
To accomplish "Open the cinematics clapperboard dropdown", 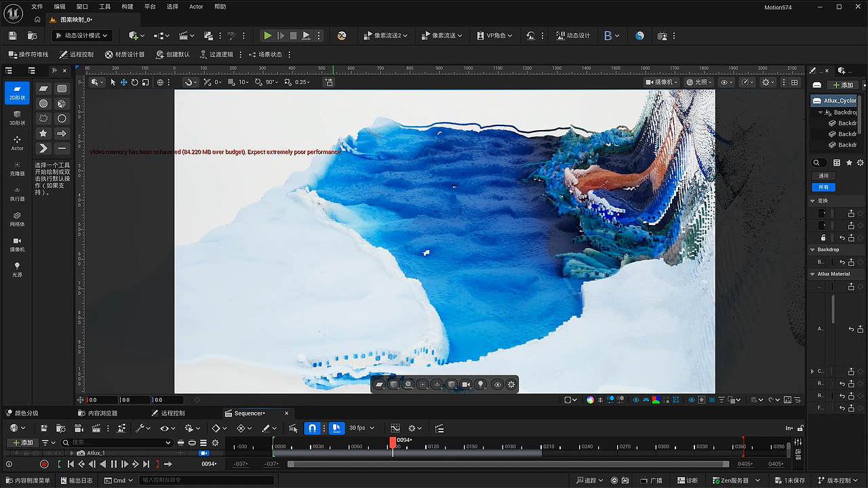I will pos(186,35).
